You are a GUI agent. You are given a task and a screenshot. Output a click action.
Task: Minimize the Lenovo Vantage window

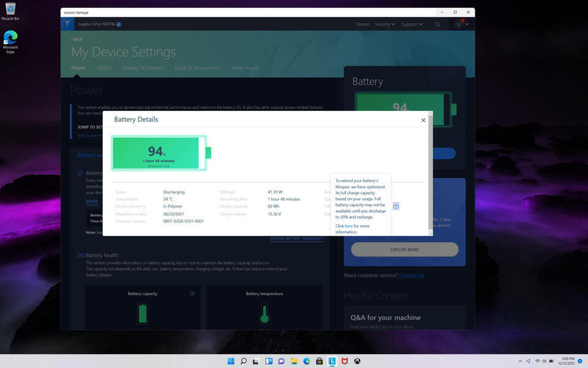tap(442, 12)
